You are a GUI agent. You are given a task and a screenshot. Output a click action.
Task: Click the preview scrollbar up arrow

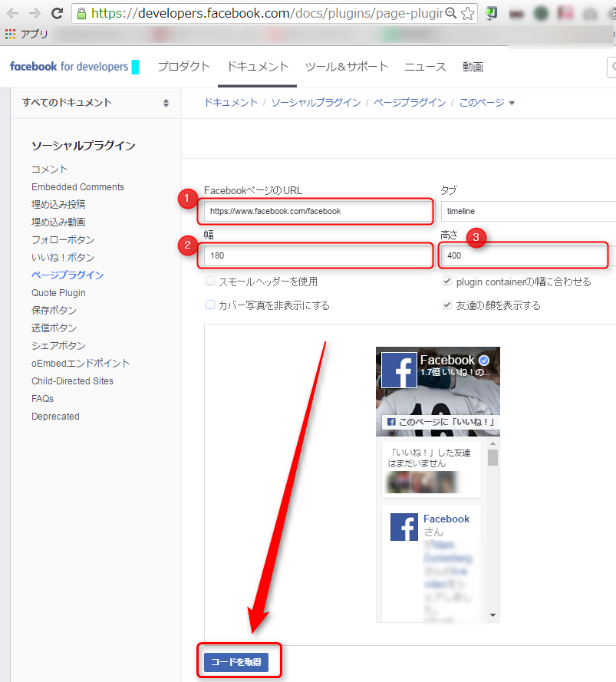(492, 443)
